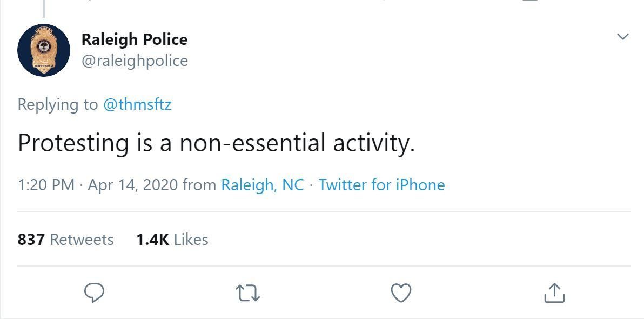Screen dimensions: 644x319
Task: Open the Raleigh Police badge avatar
Action: [44, 50]
